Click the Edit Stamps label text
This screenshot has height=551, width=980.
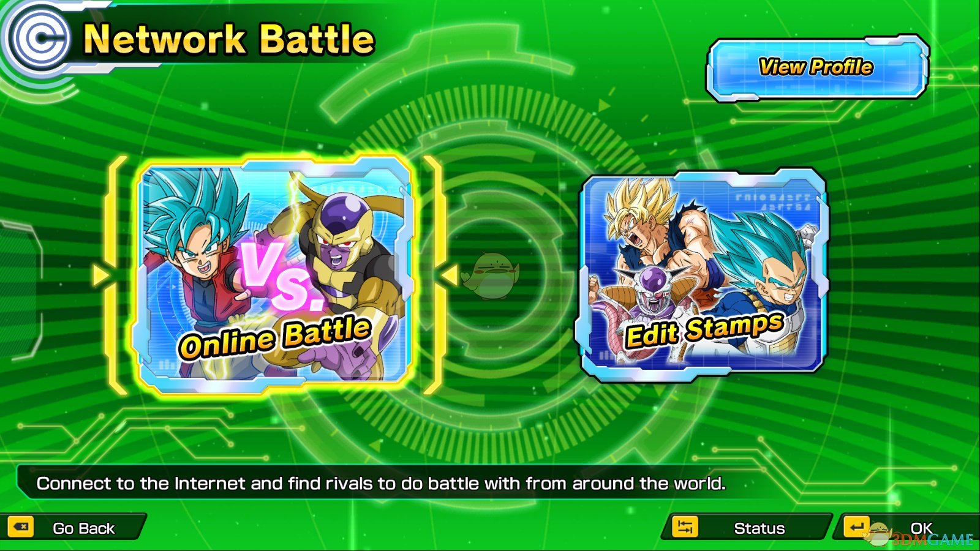point(704,331)
